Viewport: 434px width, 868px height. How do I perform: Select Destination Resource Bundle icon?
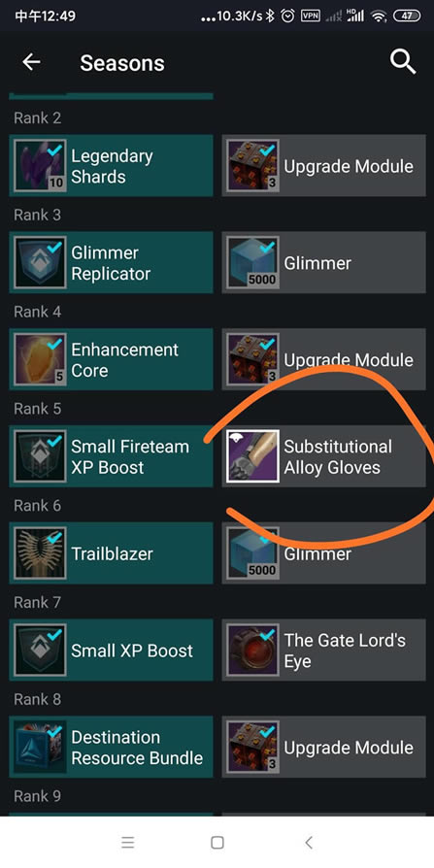[40, 747]
